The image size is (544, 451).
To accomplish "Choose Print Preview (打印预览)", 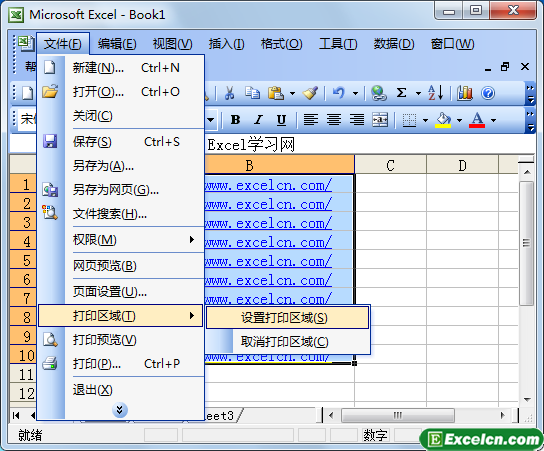I will point(121,340).
